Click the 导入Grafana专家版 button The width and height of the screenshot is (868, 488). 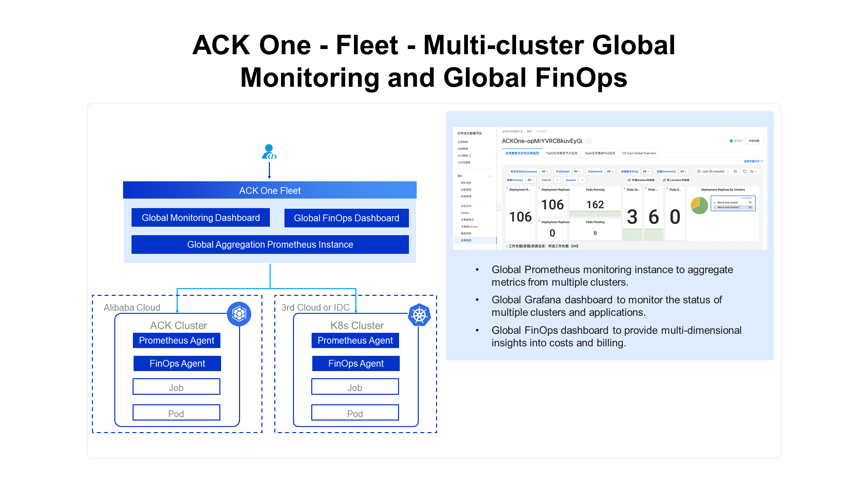(676, 180)
